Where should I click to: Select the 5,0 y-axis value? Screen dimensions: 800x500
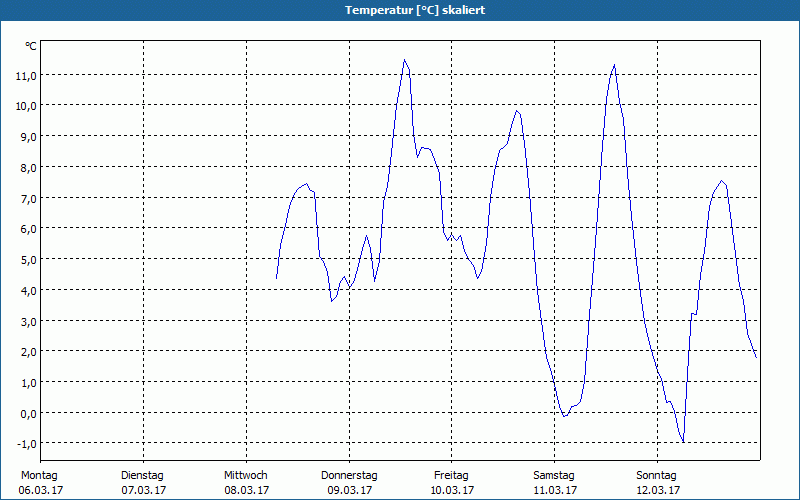[28, 260]
